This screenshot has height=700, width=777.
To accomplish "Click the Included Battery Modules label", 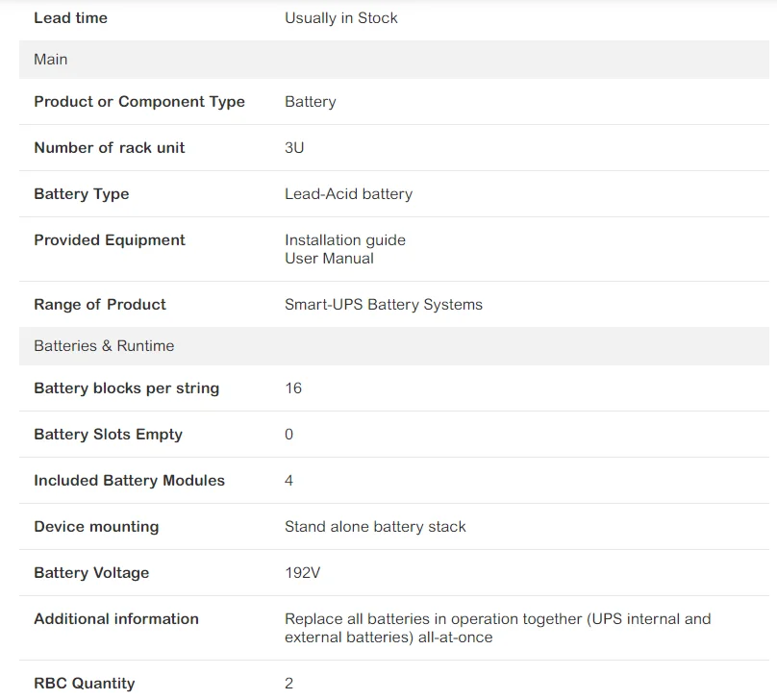I will click(129, 480).
